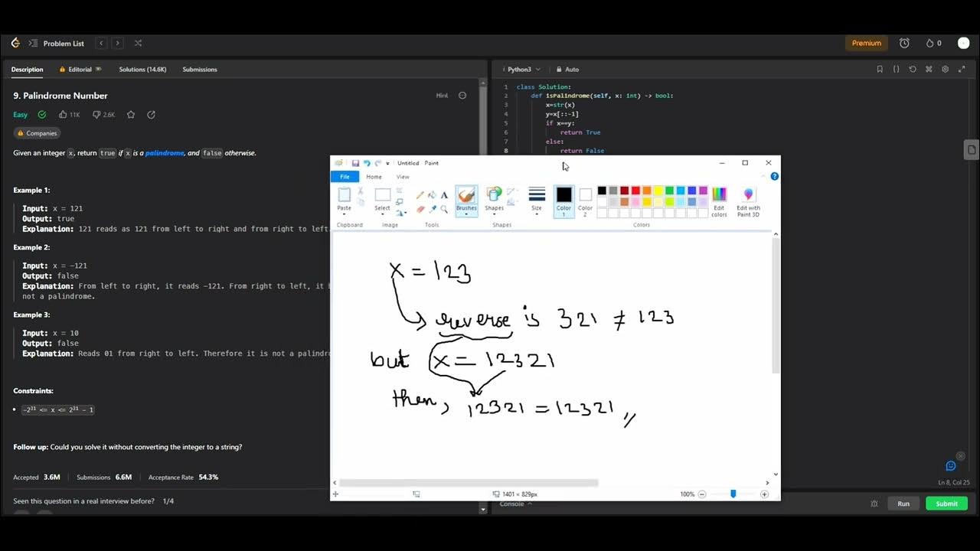Viewport: 980px width, 551px height.
Task: Open the File menu in Paint
Action: pyautogui.click(x=345, y=177)
